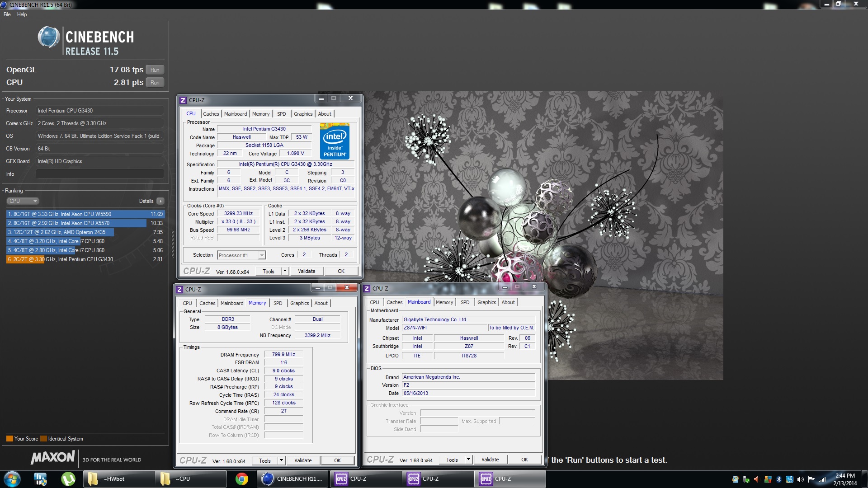Screen dimensions: 868x488
Task: Click the Bluetooth tray icon
Action: pos(779,479)
